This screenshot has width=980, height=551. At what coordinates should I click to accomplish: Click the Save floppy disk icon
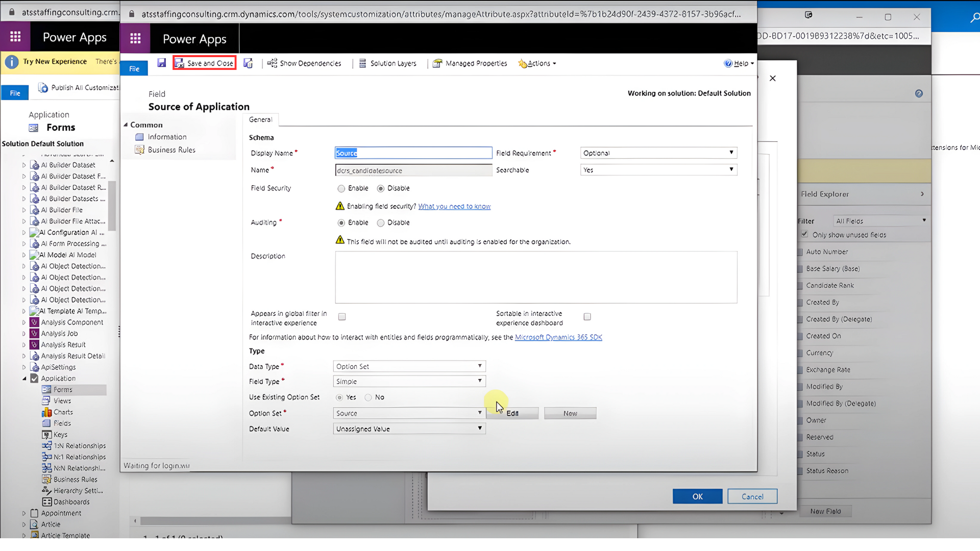point(161,63)
